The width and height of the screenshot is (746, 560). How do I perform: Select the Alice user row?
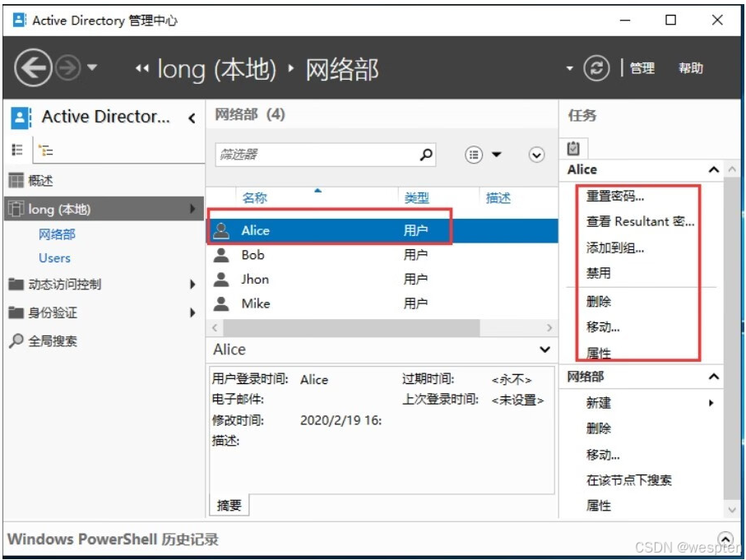(x=382, y=231)
